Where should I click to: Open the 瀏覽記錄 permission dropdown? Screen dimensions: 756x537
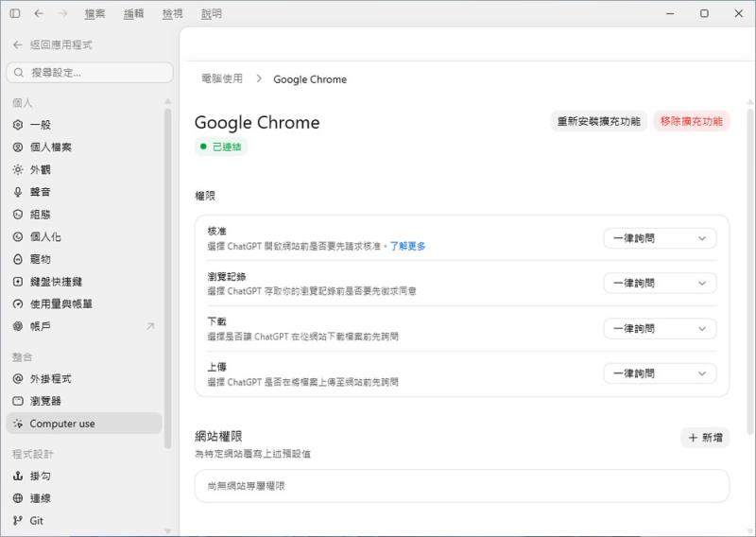pyautogui.click(x=660, y=284)
